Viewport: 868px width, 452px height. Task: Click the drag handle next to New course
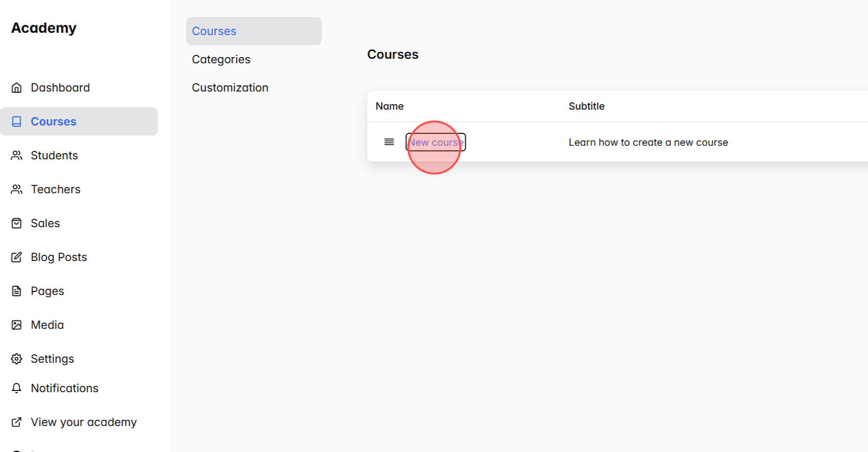pos(389,142)
